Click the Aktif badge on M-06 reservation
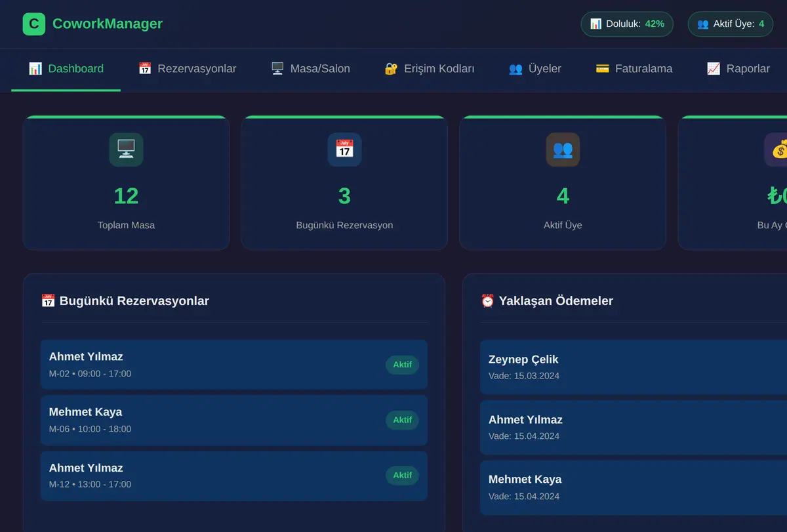787x532 pixels. (402, 420)
